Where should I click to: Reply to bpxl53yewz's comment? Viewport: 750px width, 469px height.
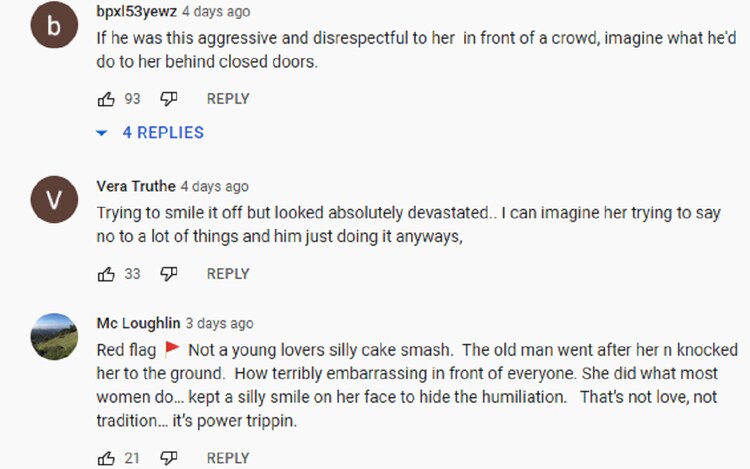point(227,99)
